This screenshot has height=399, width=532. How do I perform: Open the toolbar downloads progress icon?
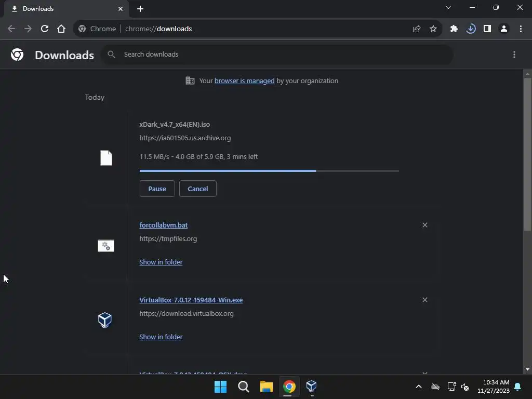pyautogui.click(x=471, y=29)
